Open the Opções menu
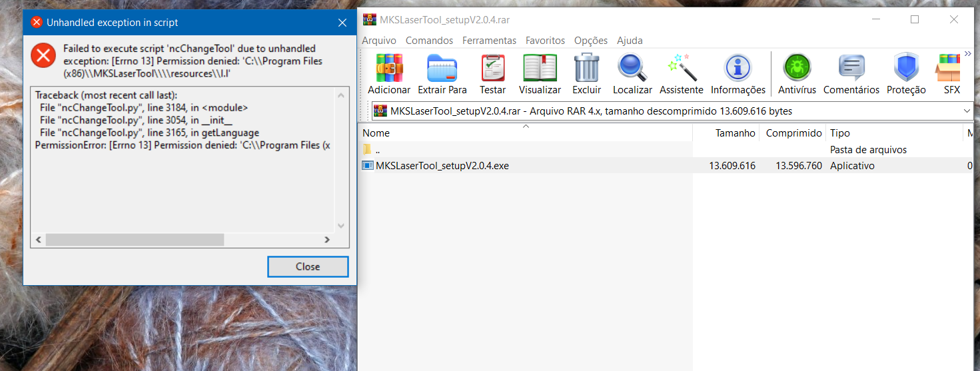 [x=591, y=41]
